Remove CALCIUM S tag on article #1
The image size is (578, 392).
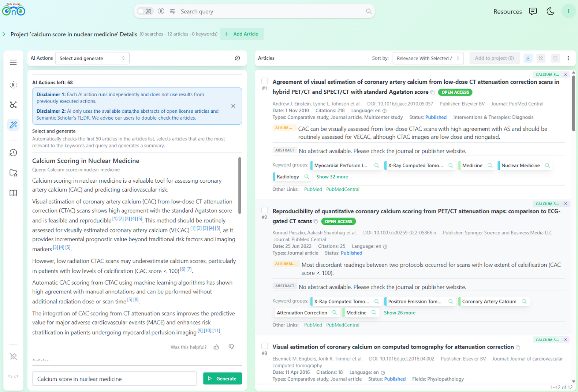(566, 75)
